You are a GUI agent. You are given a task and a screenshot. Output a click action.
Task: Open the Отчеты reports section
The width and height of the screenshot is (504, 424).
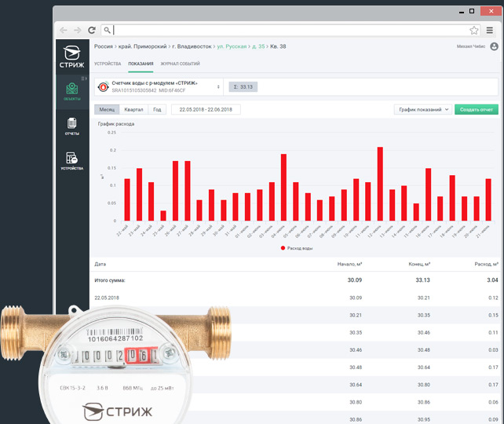pos(71,126)
